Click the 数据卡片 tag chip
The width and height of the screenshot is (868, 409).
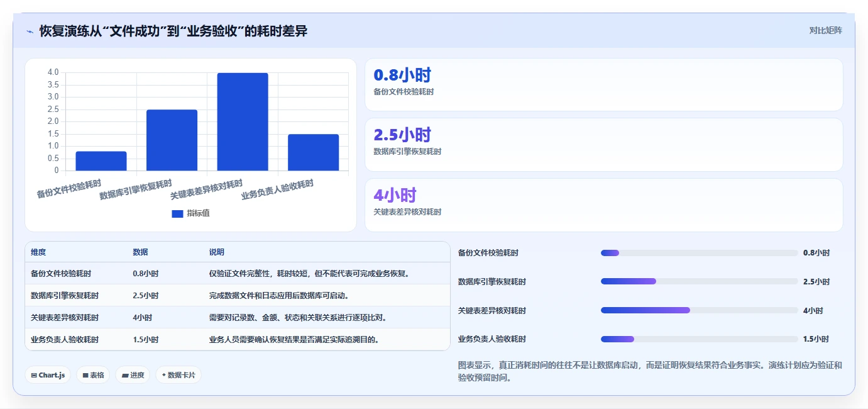(179, 375)
